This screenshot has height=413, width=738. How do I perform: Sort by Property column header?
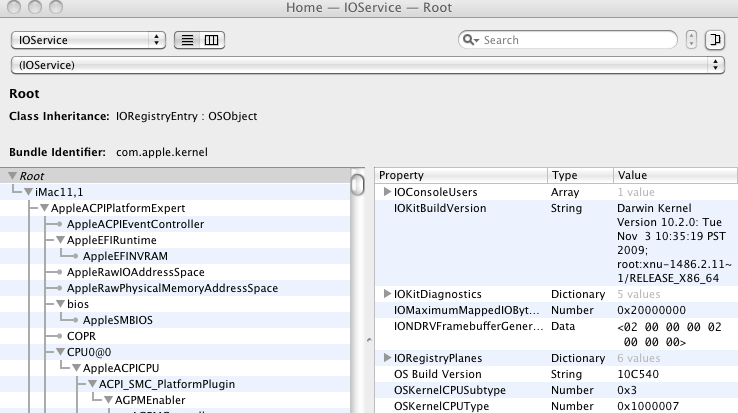point(461,175)
